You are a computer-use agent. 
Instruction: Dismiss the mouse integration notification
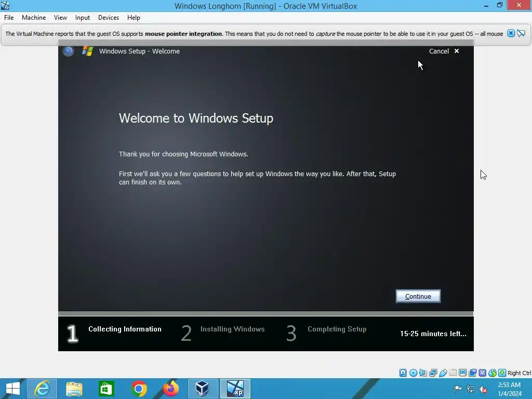(x=511, y=33)
